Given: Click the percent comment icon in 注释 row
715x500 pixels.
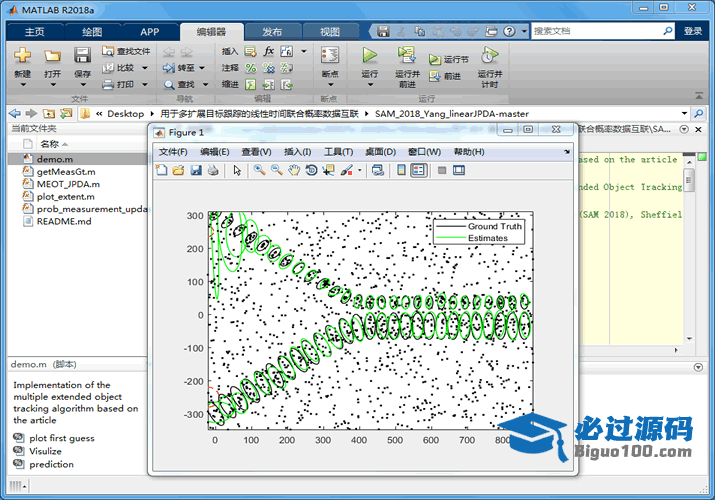Looking at the screenshot, I should pyautogui.click(x=251, y=68).
